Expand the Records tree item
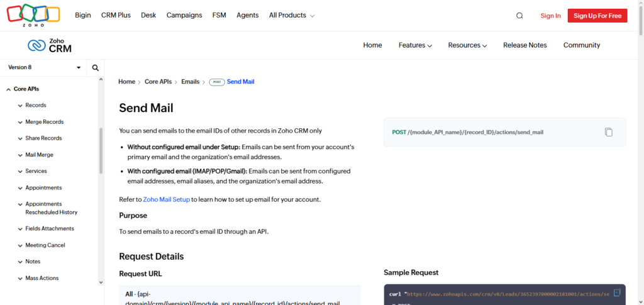This screenshot has width=644, height=305. (x=20, y=106)
